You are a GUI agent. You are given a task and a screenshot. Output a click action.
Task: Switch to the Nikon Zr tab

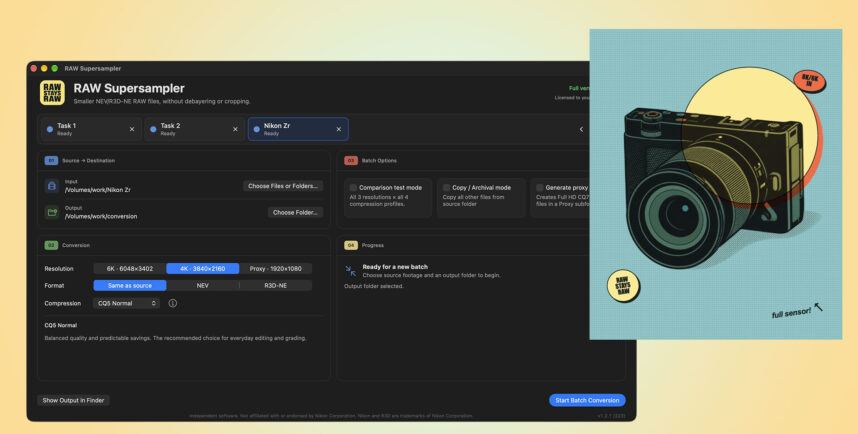coord(298,129)
